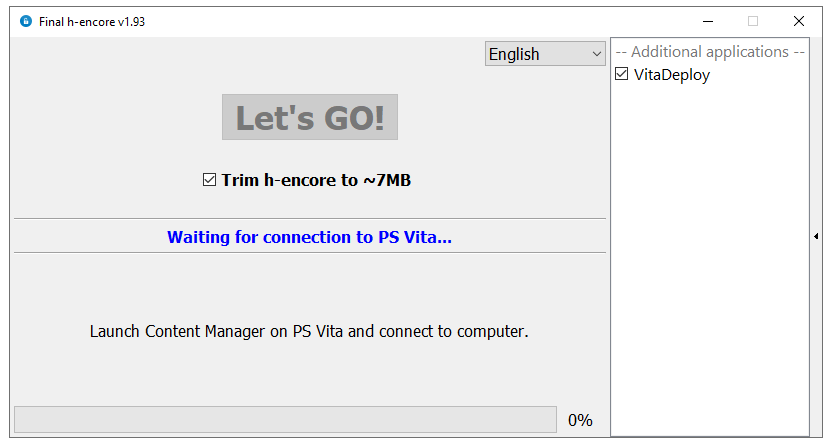Click the chevron arrow of the language selector
This screenshot has width=839, height=447.
pyautogui.click(x=597, y=54)
